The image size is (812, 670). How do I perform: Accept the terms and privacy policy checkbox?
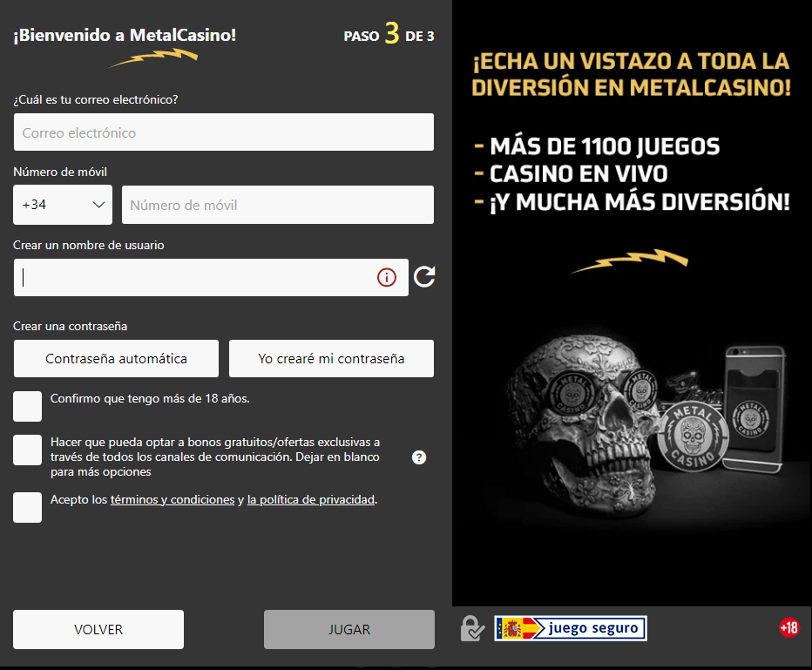27,507
